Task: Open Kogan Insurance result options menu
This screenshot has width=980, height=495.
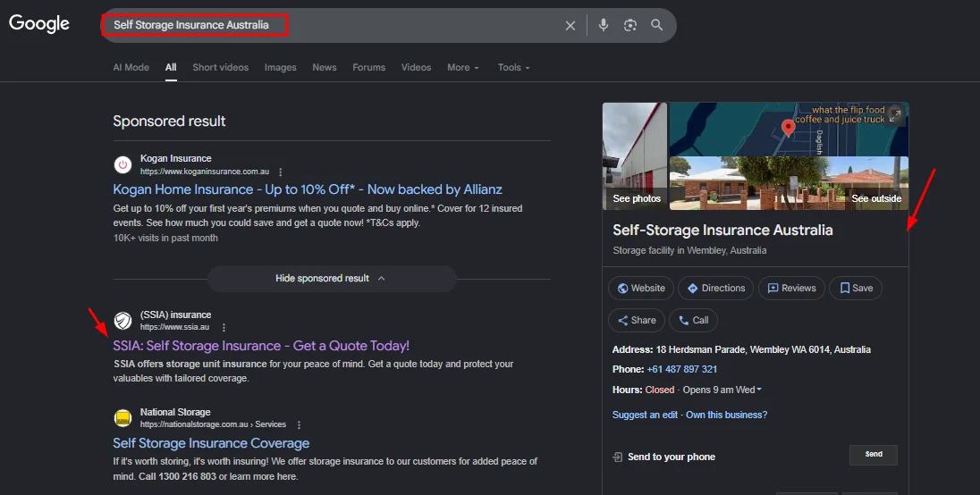Action: tap(281, 172)
